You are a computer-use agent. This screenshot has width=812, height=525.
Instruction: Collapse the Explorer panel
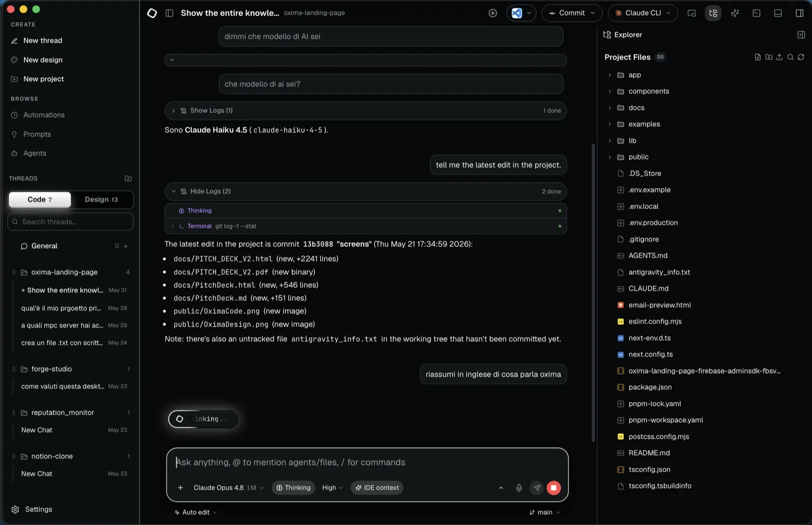(801, 35)
